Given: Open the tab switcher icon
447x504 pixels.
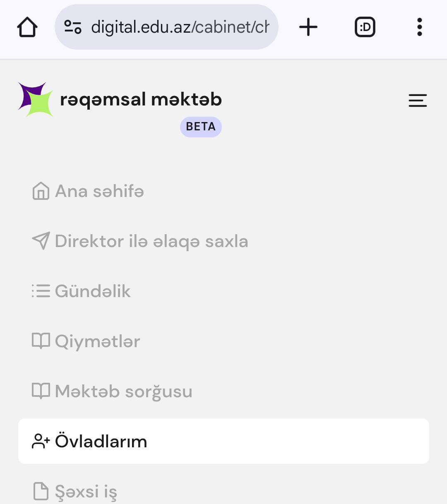Looking at the screenshot, I should tap(365, 27).
